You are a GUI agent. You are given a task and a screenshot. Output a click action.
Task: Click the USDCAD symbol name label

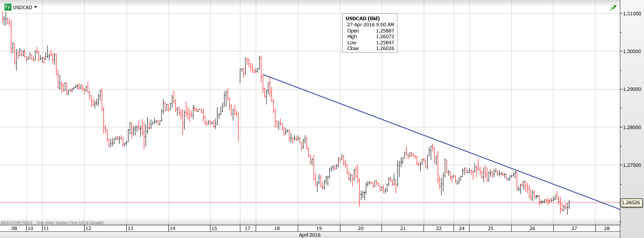(x=22, y=7)
